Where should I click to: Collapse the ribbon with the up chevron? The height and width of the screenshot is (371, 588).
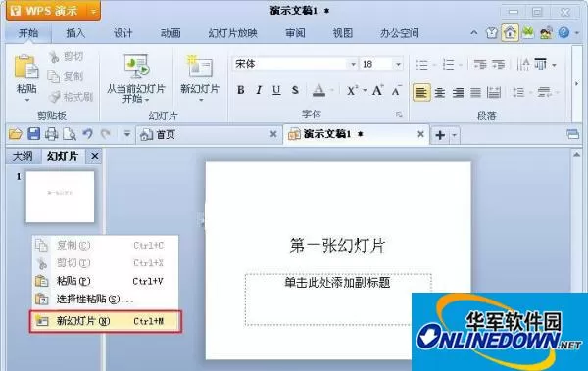474,33
